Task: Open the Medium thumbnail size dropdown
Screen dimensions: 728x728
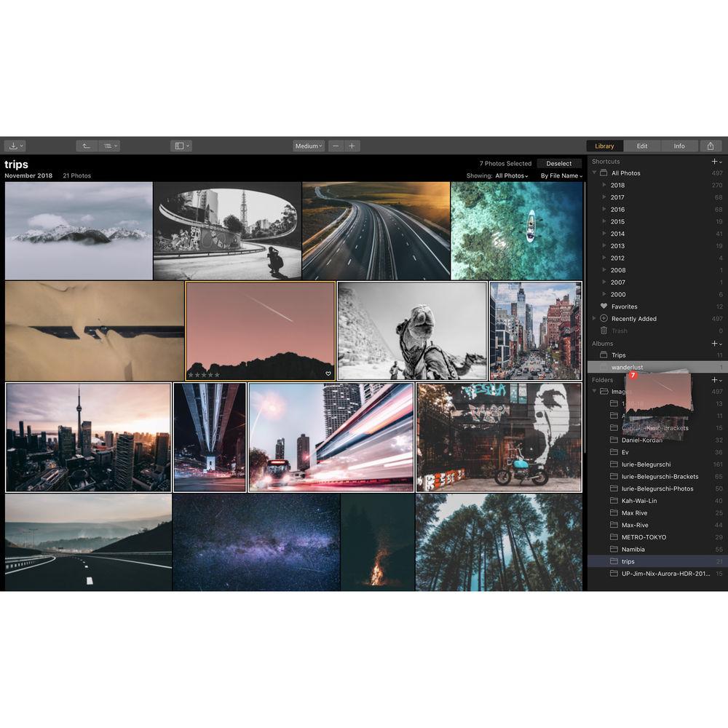Action: tap(307, 146)
